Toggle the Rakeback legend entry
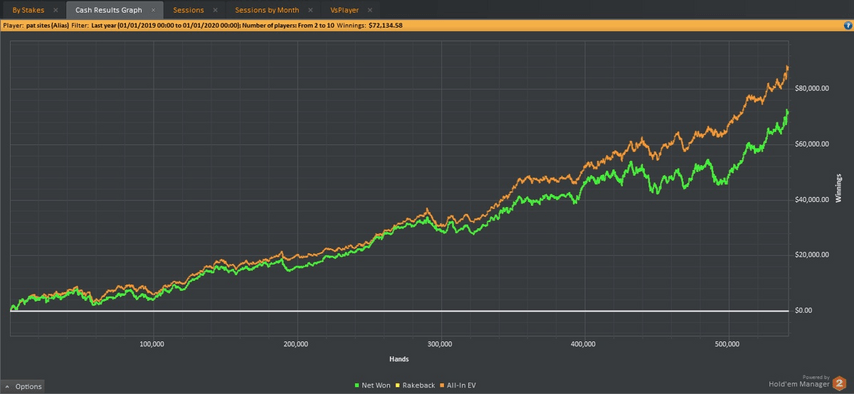The image size is (854, 394). click(x=415, y=385)
